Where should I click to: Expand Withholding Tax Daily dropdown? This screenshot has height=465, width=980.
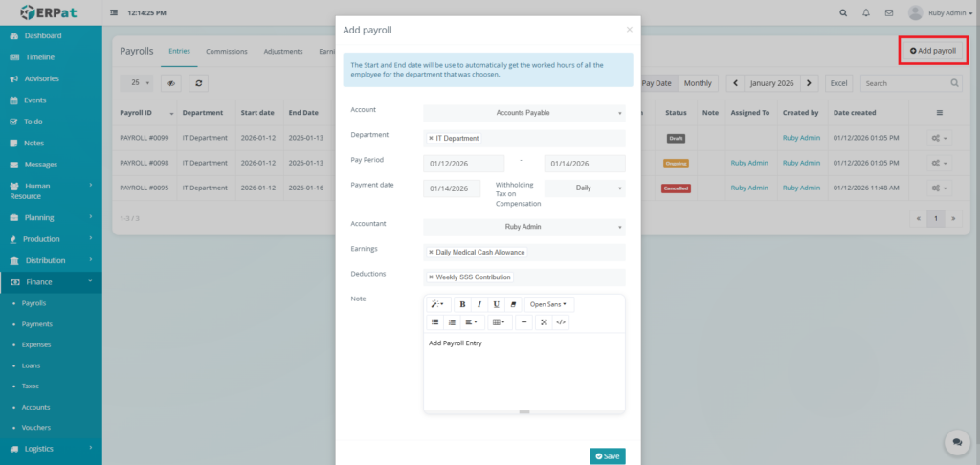click(x=584, y=188)
